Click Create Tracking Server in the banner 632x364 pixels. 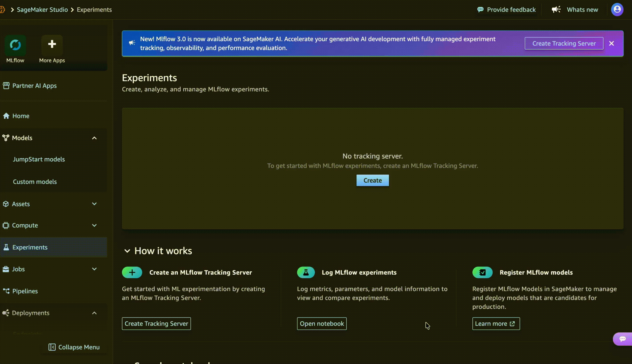tap(564, 43)
